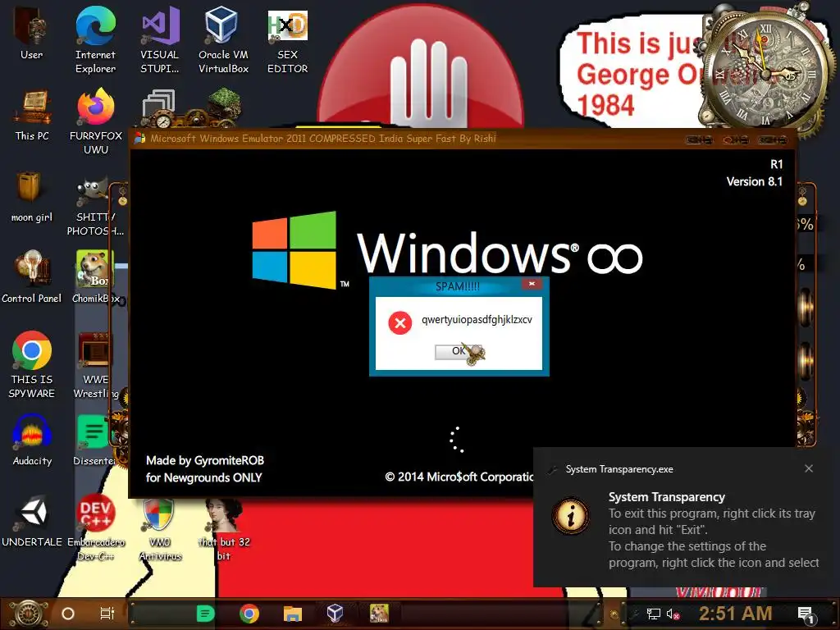Click OK in the SPAM!!!!! dialog

pos(459,351)
